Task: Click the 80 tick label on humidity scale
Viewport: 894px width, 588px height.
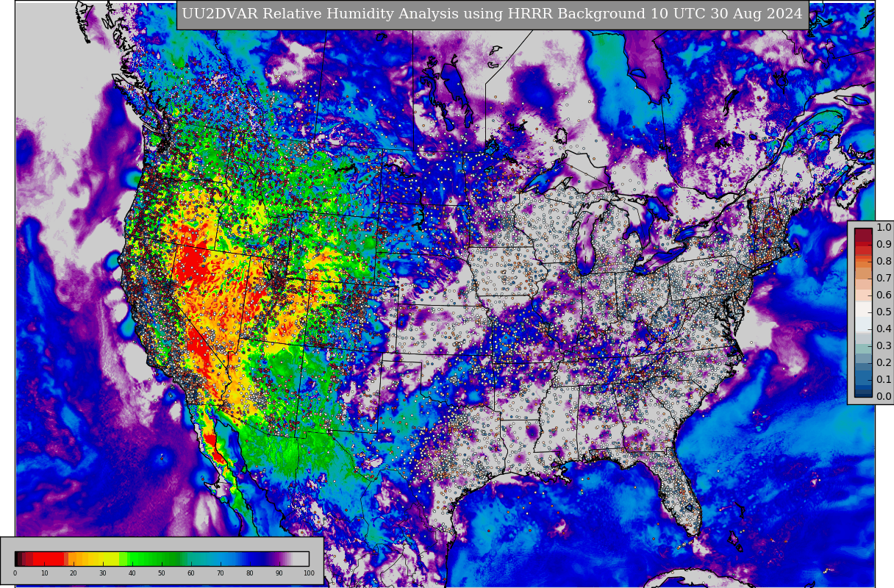Action: [x=250, y=573]
